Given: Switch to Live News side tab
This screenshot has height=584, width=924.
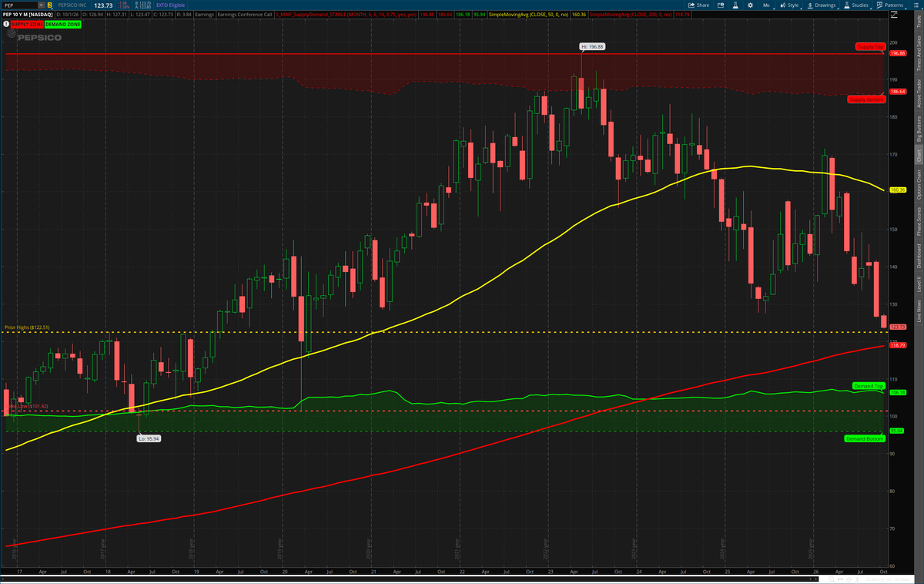Looking at the screenshot, I should point(918,310).
